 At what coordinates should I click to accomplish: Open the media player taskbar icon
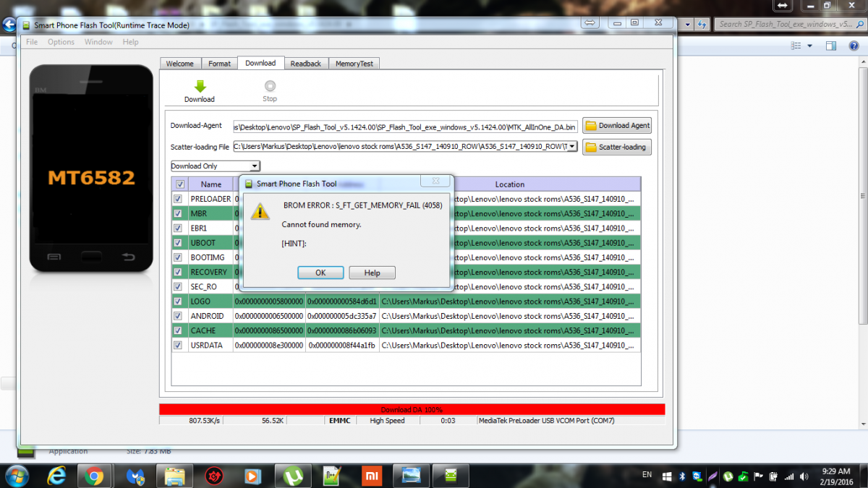pyautogui.click(x=252, y=476)
